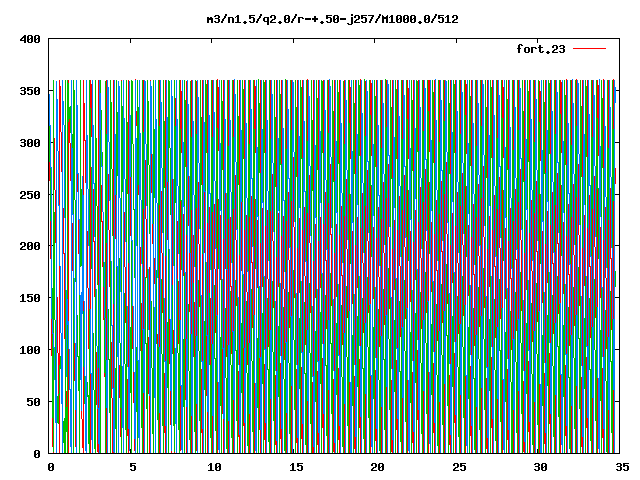Click the y-axis label 300
640x480 pixels.
[x=30, y=143]
